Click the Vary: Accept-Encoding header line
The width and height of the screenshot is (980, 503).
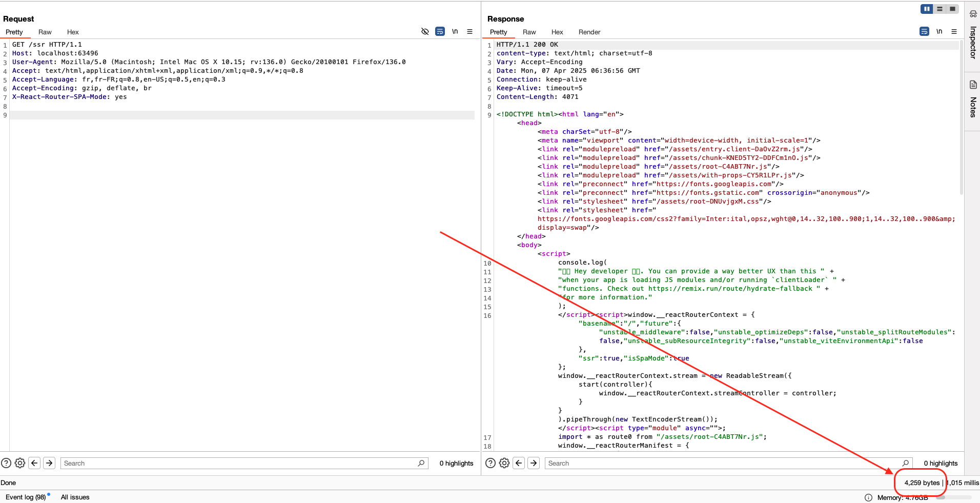tap(539, 62)
